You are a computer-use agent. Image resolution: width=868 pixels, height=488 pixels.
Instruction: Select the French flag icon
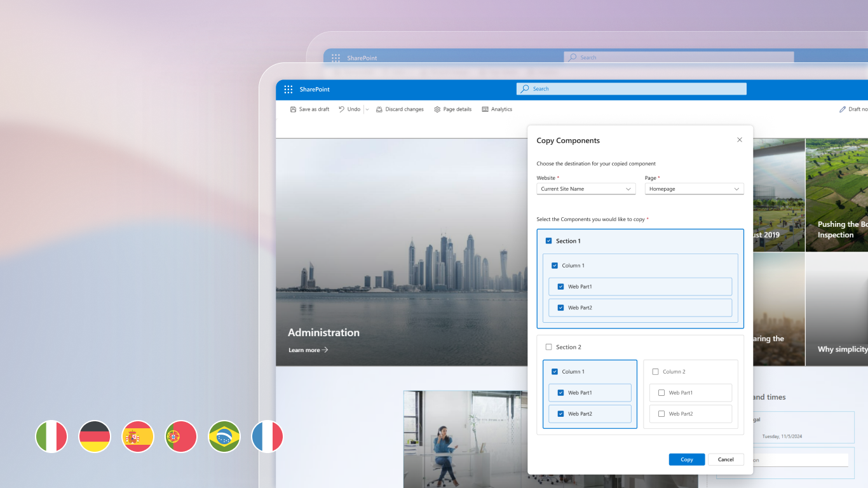click(268, 437)
